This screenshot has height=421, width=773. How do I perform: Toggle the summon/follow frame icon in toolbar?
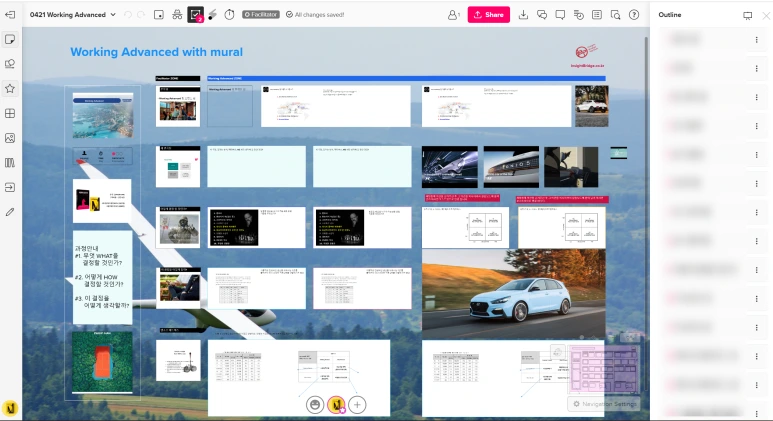click(x=159, y=15)
